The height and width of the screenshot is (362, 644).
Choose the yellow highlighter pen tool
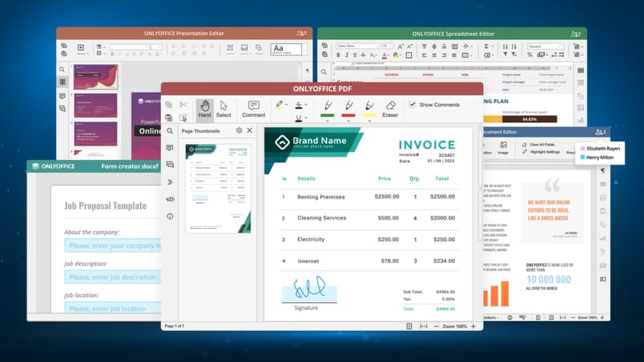click(369, 109)
